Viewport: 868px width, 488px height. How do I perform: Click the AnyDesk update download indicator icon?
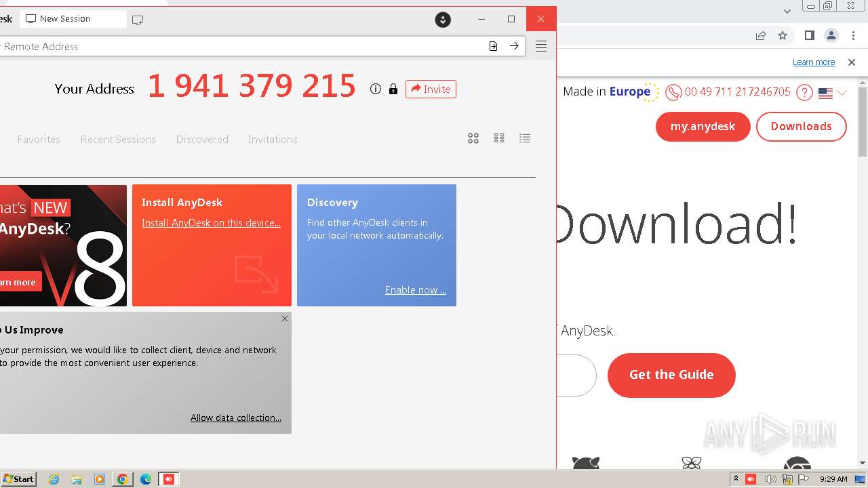[443, 20]
